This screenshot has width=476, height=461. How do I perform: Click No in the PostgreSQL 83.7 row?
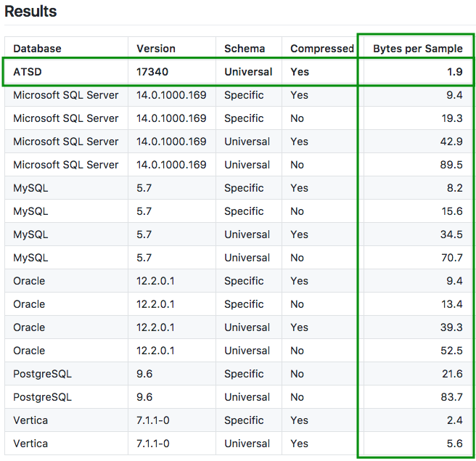(x=297, y=397)
